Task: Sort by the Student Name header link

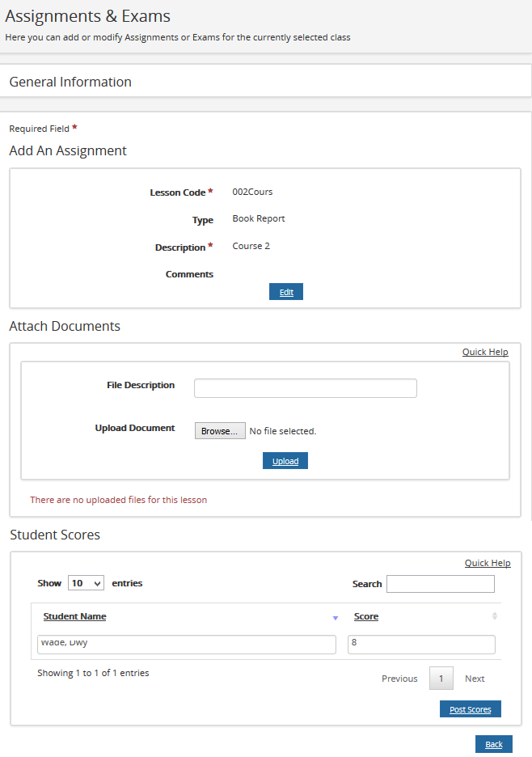Action: pos(74,616)
